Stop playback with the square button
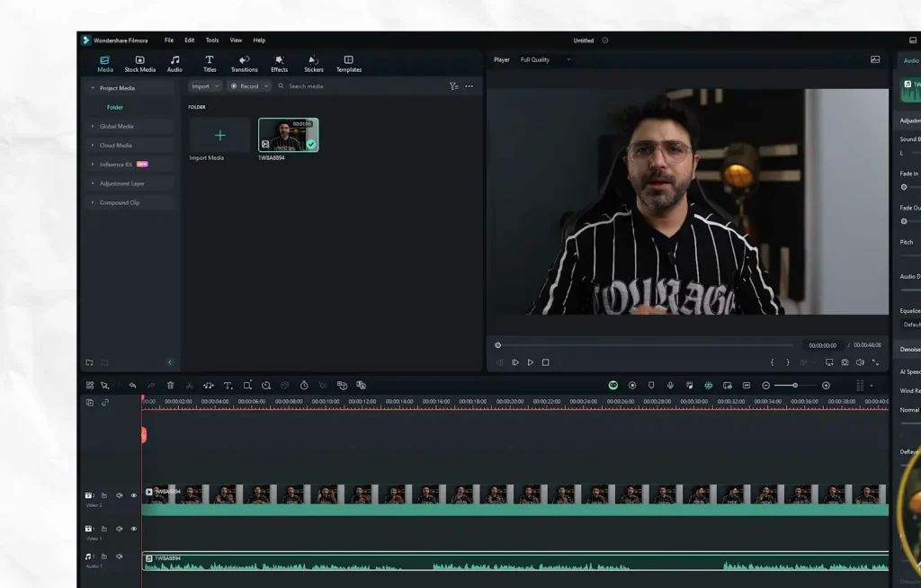The image size is (921, 588). click(x=546, y=362)
